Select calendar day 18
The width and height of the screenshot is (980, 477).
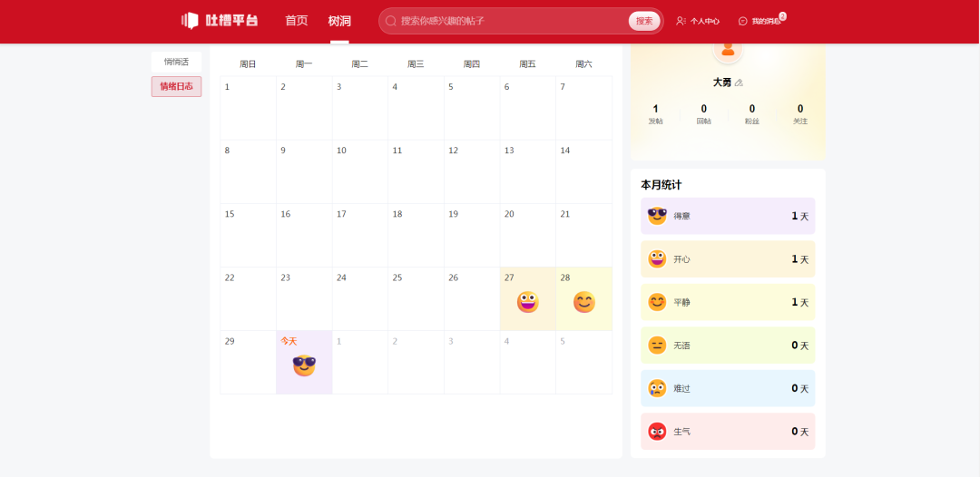pos(416,236)
